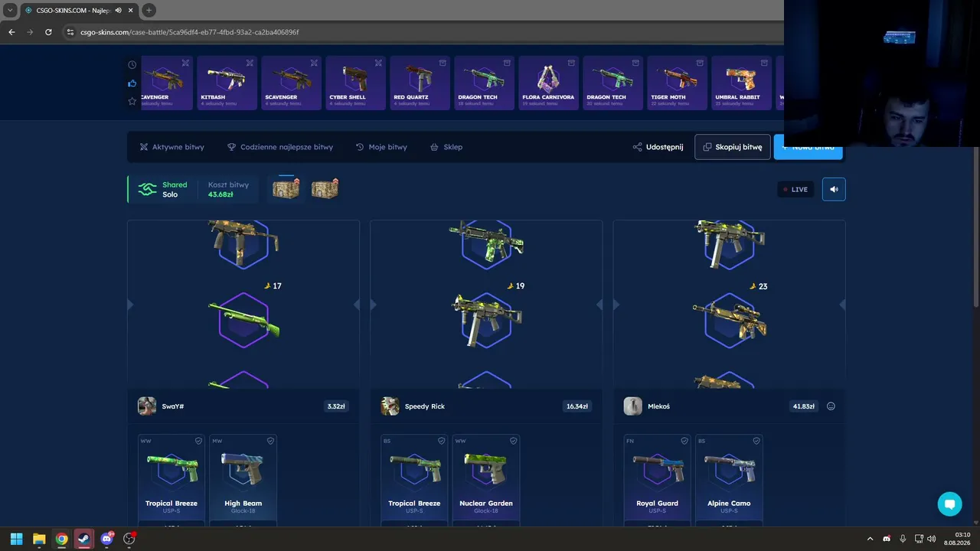The image size is (980, 551).
Task: Open SwaY#'s Tropical Breeze skin card
Action: (x=171, y=479)
